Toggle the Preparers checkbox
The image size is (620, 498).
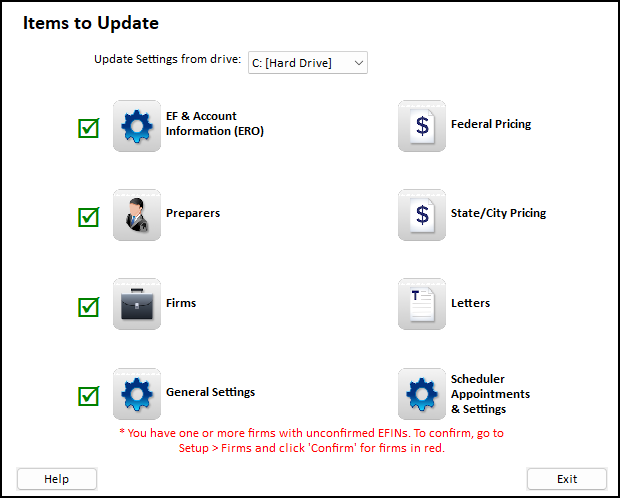pyautogui.click(x=89, y=217)
